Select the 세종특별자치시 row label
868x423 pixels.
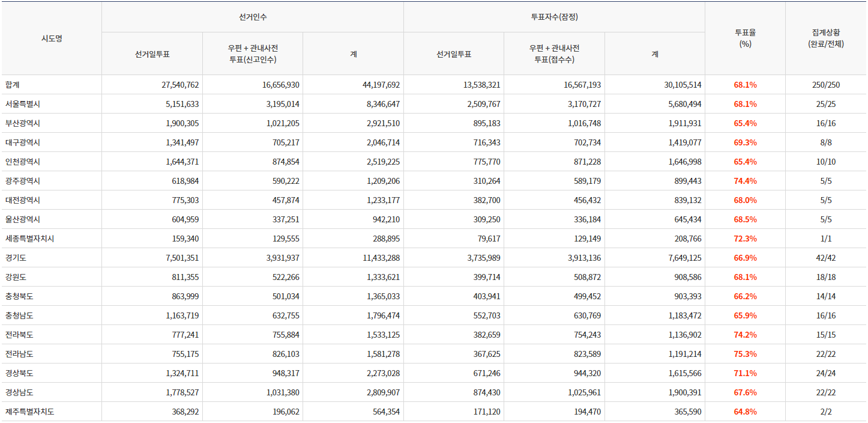(29, 239)
